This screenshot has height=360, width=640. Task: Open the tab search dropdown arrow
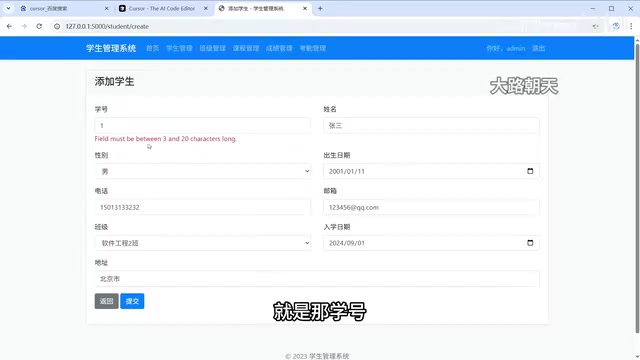(8, 8)
